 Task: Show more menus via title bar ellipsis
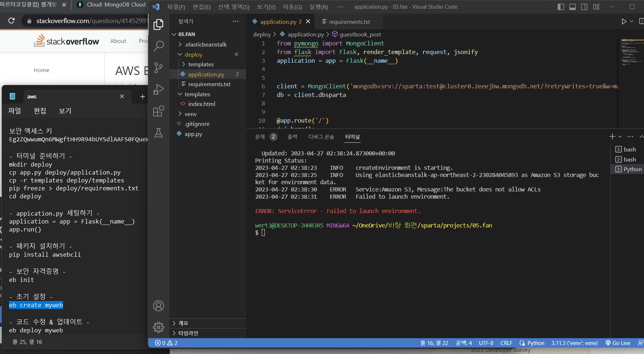point(340,7)
